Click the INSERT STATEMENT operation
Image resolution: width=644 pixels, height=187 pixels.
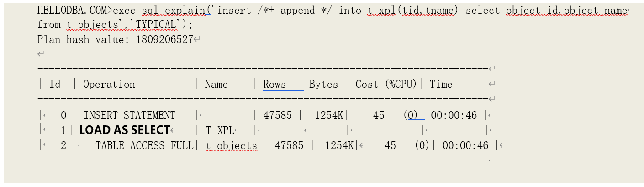[x=129, y=115]
